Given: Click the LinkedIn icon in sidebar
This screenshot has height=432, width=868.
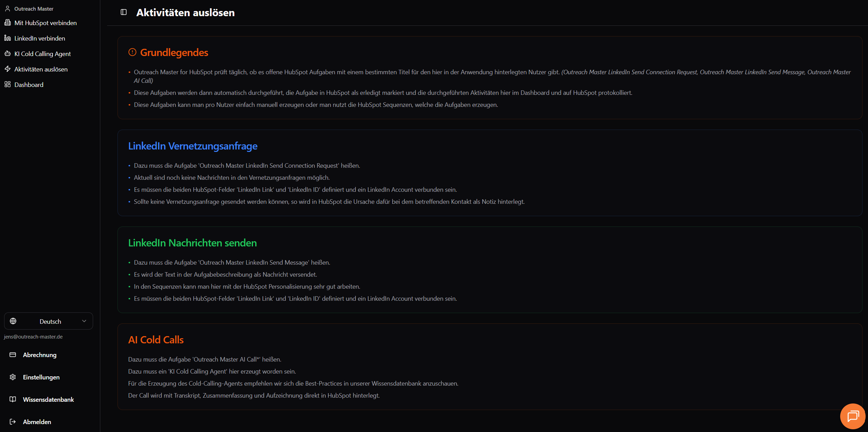Looking at the screenshot, I should pyautogui.click(x=8, y=38).
